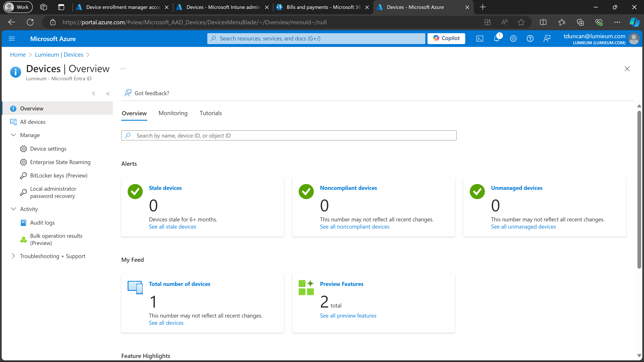Switch to the Monitoring tab
Viewport: 644px width, 362px height.
[x=173, y=113]
